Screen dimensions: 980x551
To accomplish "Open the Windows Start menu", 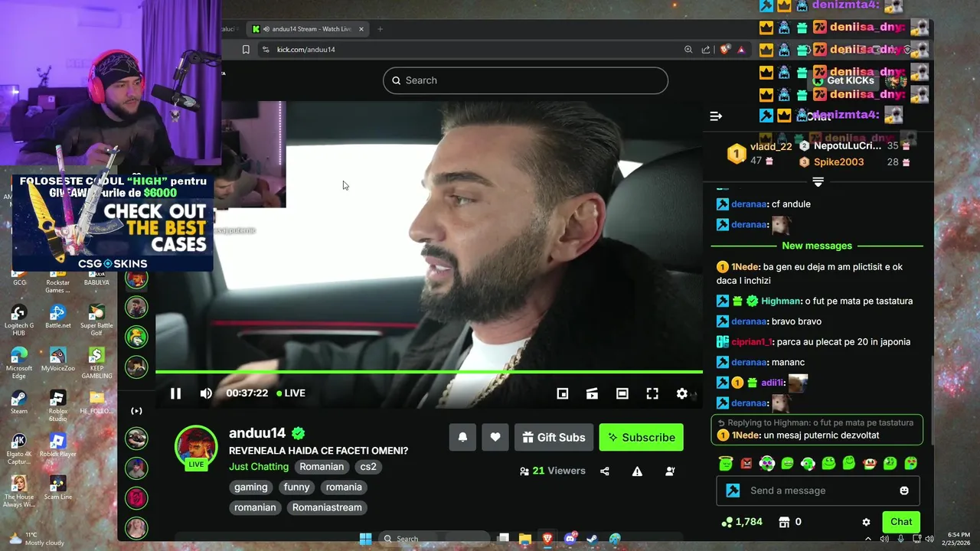I will pyautogui.click(x=365, y=539).
